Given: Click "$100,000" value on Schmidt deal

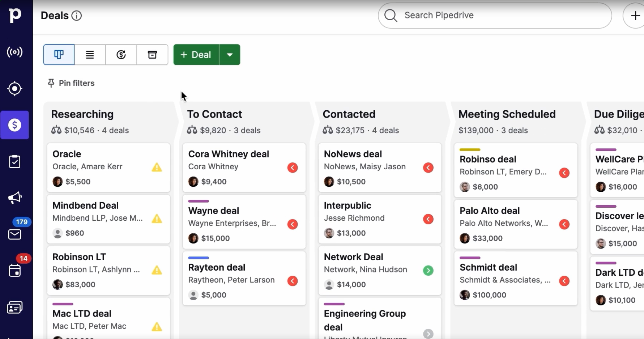Looking at the screenshot, I should [489, 295].
